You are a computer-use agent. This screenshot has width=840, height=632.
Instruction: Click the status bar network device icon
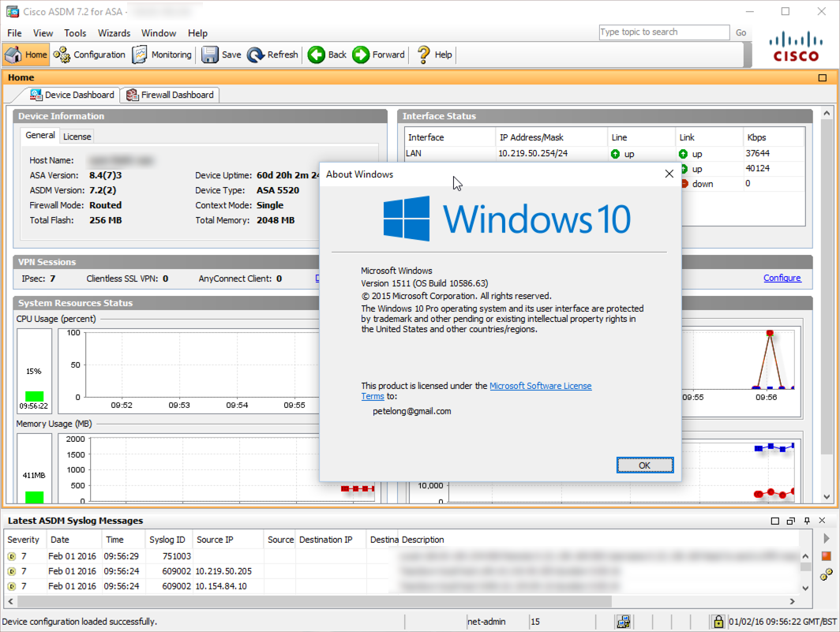click(x=624, y=622)
